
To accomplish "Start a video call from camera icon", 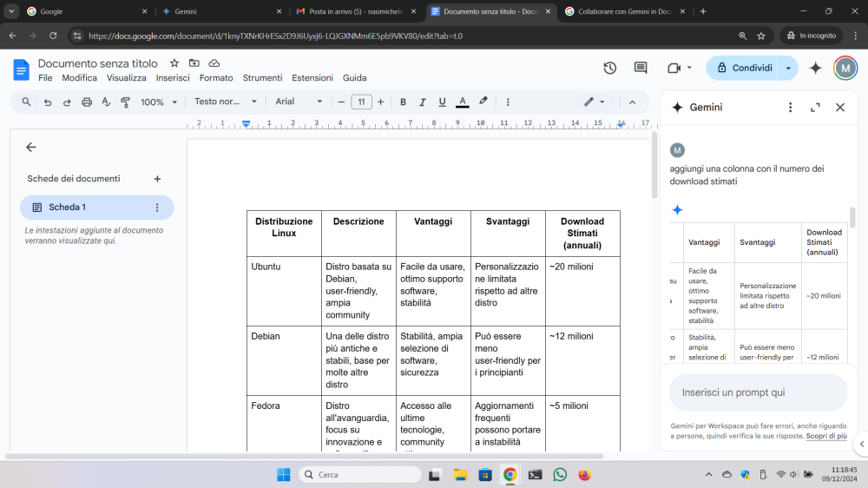I will [x=674, y=68].
